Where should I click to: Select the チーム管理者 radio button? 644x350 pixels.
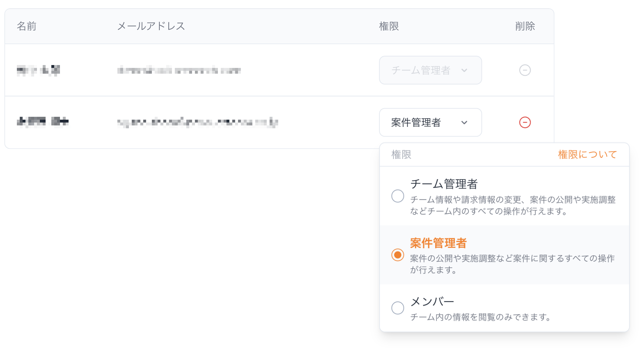[x=397, y=196]
